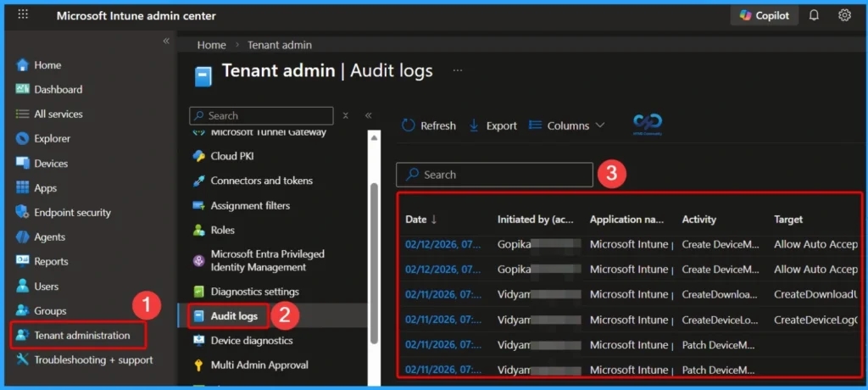Export the audit logs
Viewport: 868px width, 390px height.
[492, 125]
